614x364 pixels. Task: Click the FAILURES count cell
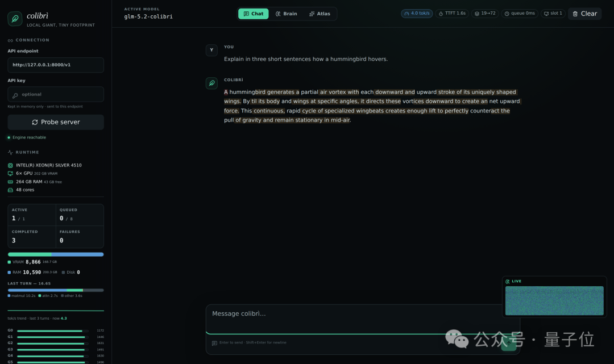(80, 237)
